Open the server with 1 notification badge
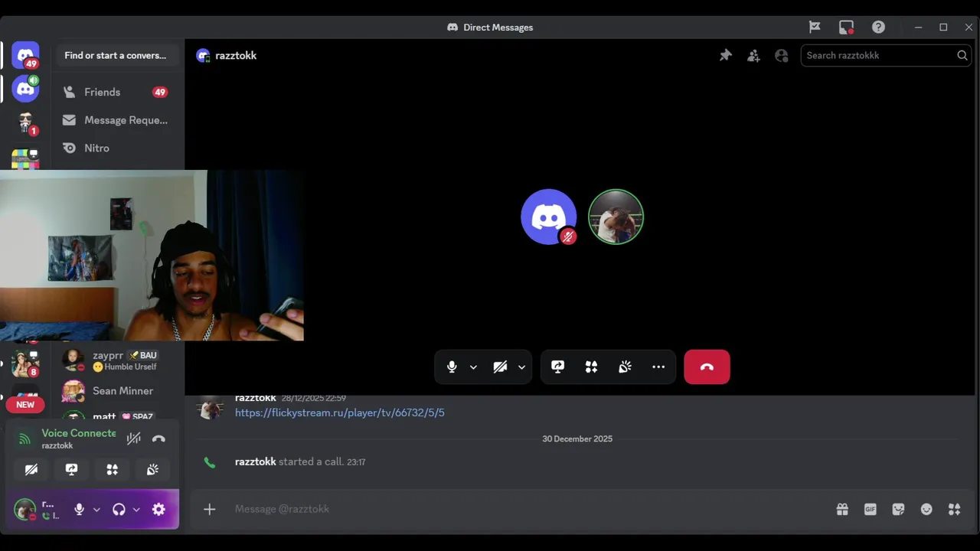Viewport: 980px width, 551px height. click(x=25, y=123)
